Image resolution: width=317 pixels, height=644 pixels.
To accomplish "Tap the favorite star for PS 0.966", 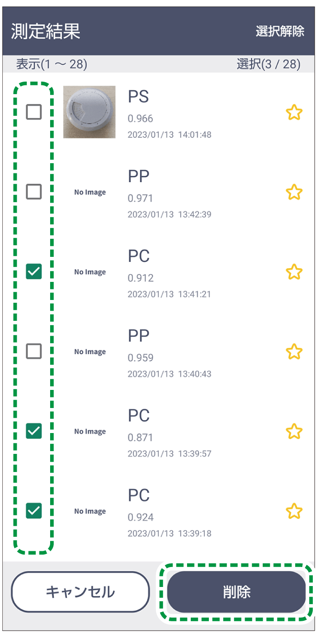I will [294, 112].
